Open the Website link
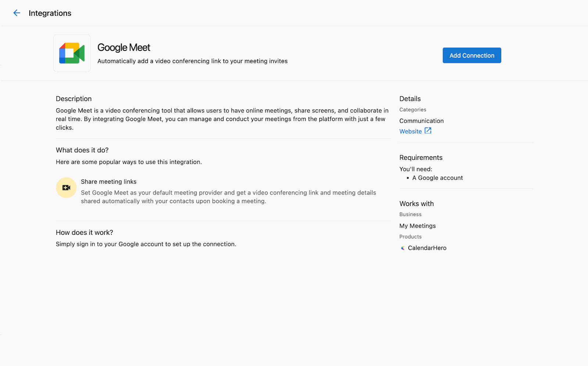 410,131
